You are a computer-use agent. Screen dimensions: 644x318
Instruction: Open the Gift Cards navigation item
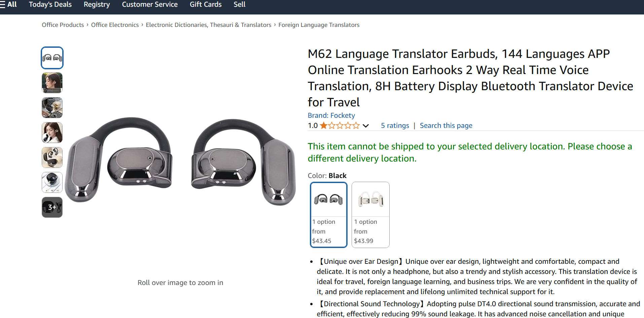206,4
